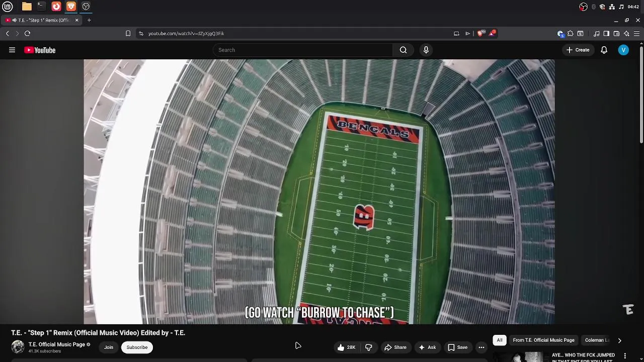
Task: Open the security shield tray icon
Action: (602, 7)
